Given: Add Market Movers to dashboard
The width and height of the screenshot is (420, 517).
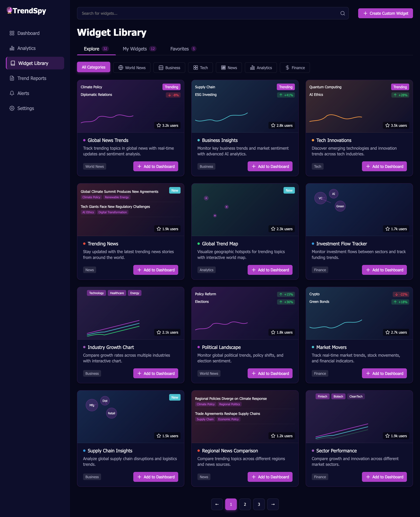Looking at the screenshot, I should click(x=384, y=373).
